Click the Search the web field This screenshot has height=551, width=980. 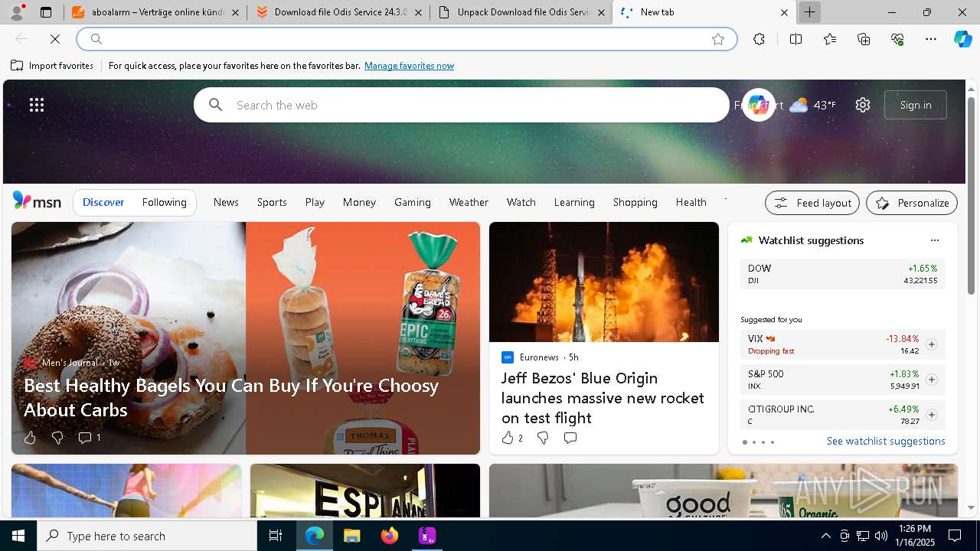462,105
